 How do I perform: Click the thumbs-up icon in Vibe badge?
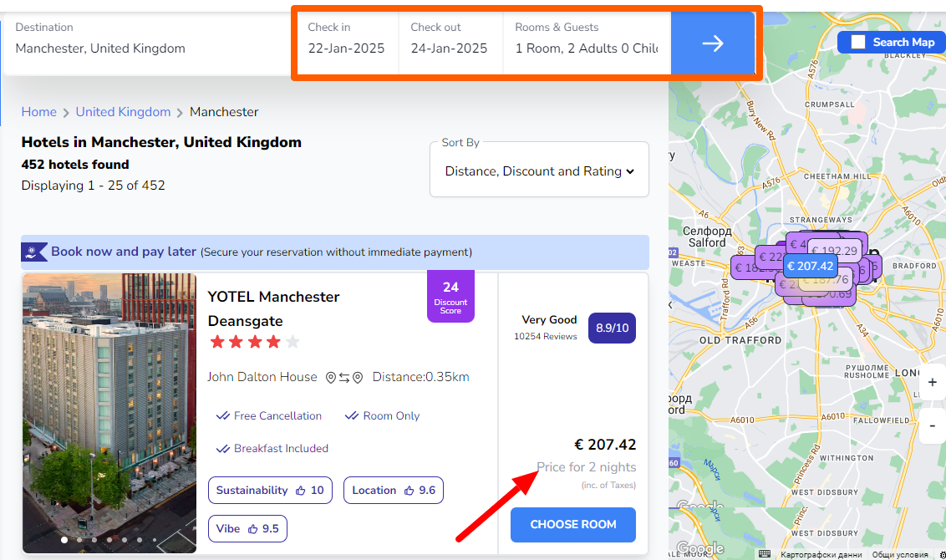pos(253,528)
